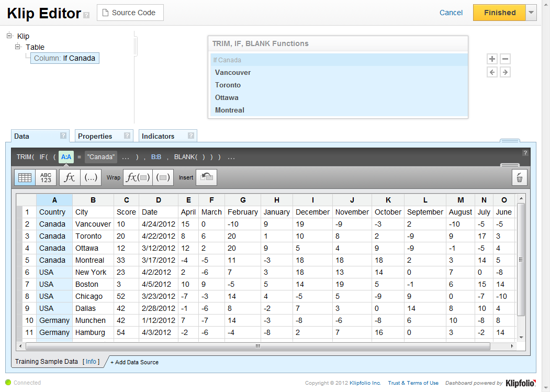Collapse the Klip tree node
The width and height of the screenshot is (550, 392).
9,36
